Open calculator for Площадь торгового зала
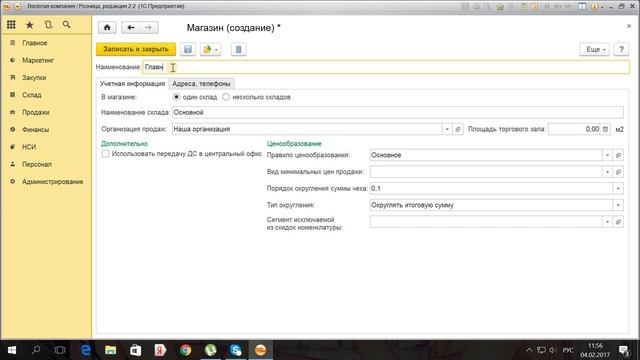The image size is (640, 360). 605,129
